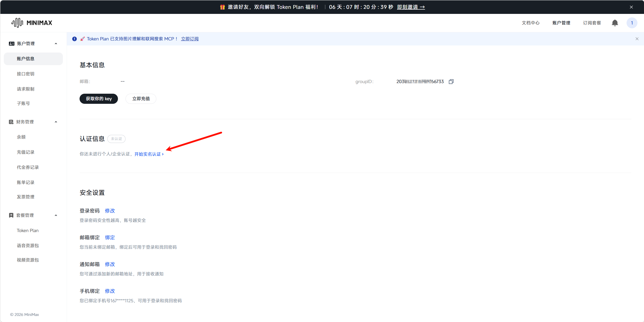This screenshot has width=644, height=322.
Task: Open the notifications bell
Action: coord(615,23)
